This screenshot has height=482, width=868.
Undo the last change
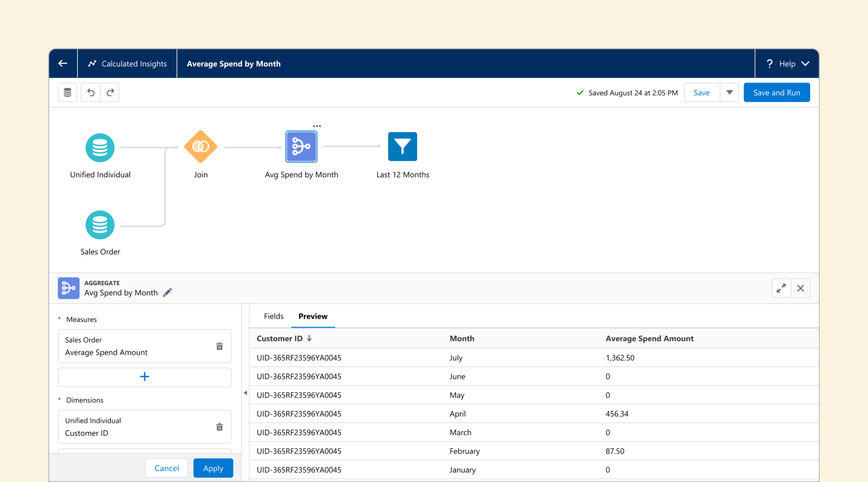pyautogui.click(x=90, y=92)
